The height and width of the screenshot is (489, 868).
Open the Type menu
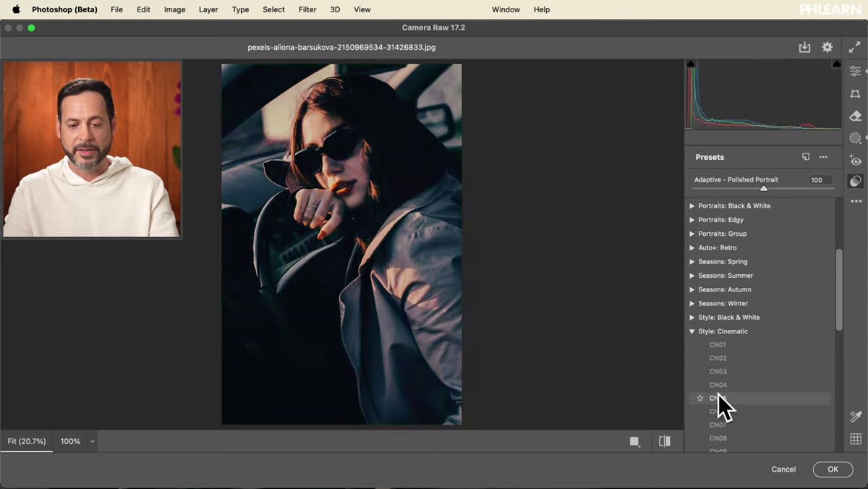coord(240,9)
